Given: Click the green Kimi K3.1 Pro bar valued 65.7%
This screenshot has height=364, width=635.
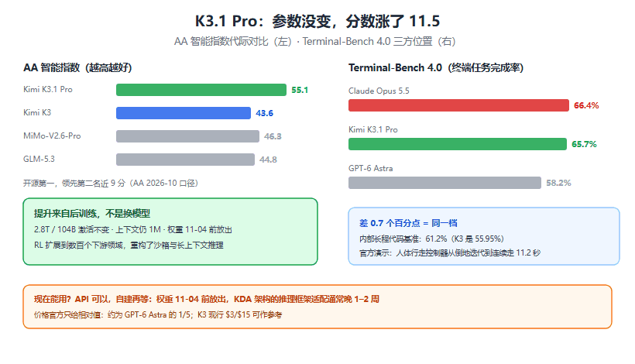Looking at the screenshot, I should tap(458, 144).
